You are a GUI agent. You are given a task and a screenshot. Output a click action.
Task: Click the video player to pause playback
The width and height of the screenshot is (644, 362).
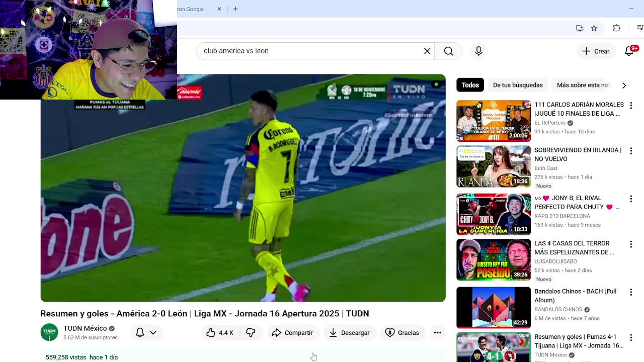coord(243,188)
